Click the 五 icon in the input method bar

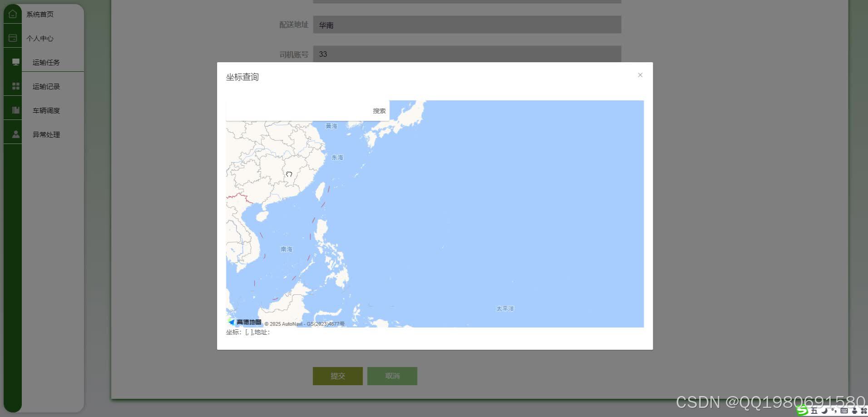click(814, 411)
